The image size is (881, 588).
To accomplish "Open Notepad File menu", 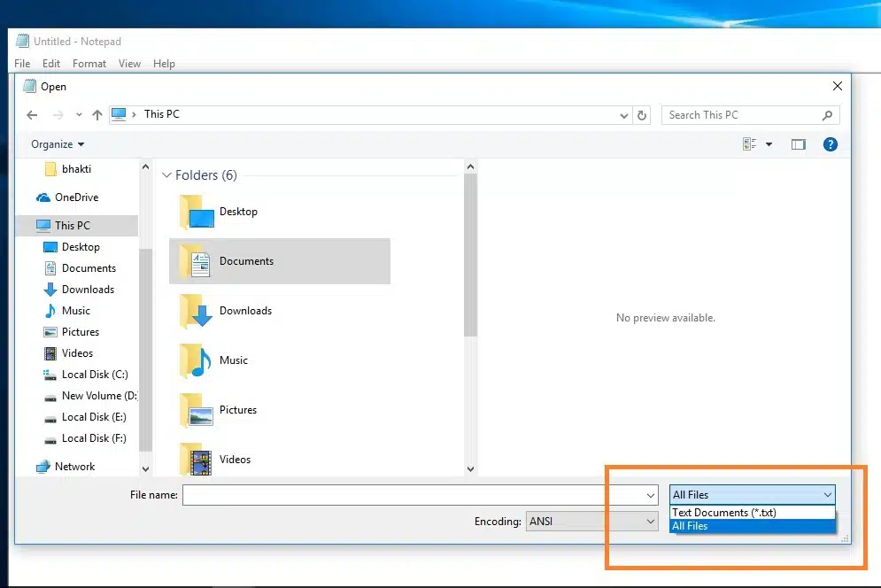I will [x=22, y=64].
